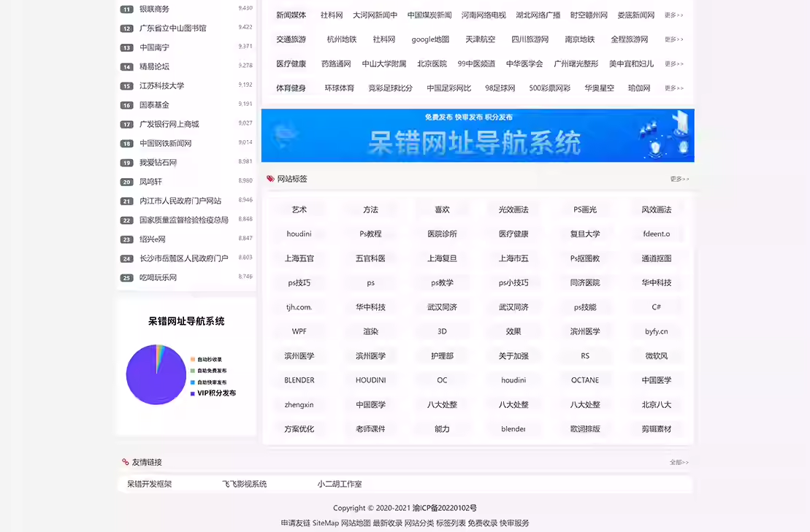This screenshot has width=810, height=532.
Task: Click the VIP积分发布 legend color swatch
Action: click(192, 393)
